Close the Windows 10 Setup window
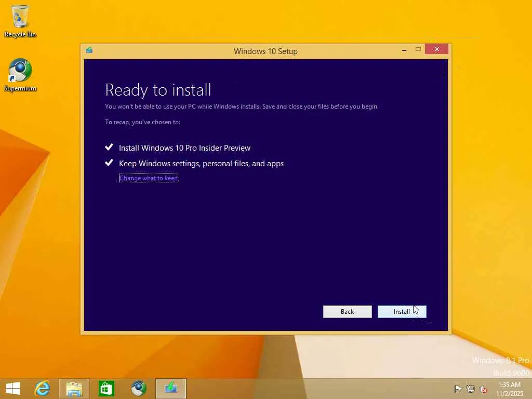Screen dimensions: 532x399 click(x=436, y=49)
